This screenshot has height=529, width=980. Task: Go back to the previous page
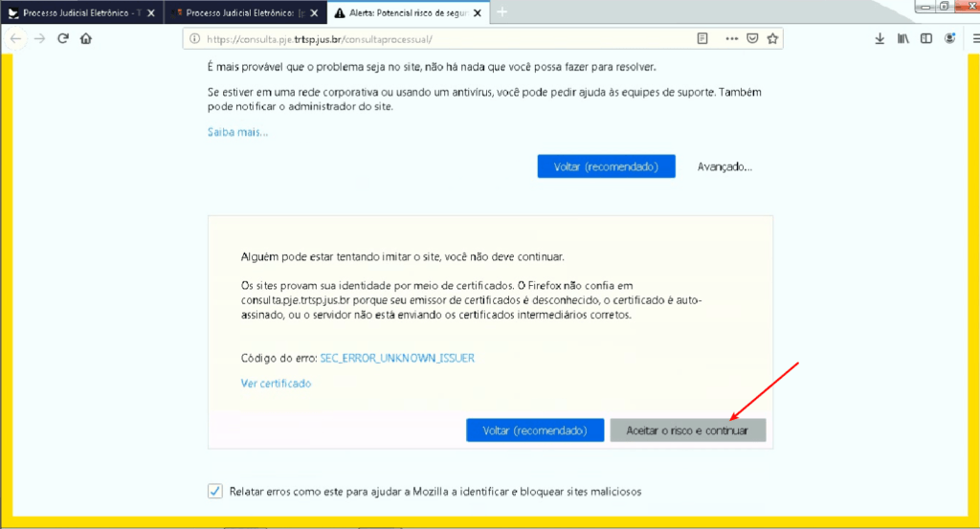(x=15, y=38)
